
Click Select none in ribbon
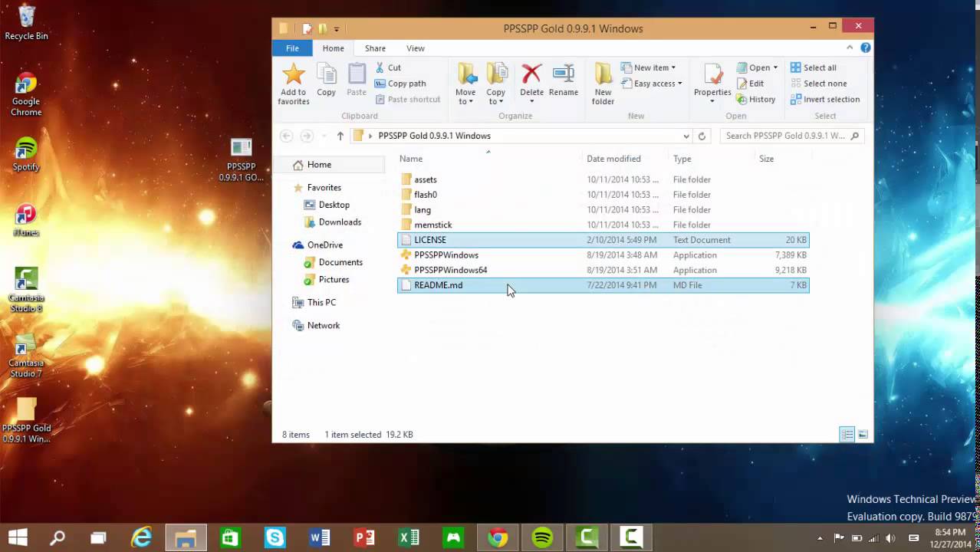coord(818,84)
